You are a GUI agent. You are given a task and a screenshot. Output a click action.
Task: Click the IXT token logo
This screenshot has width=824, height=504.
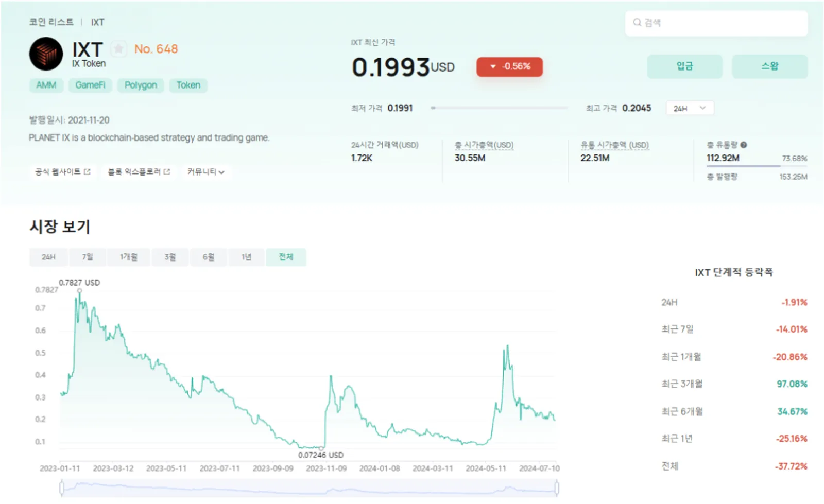coord(46,54)
